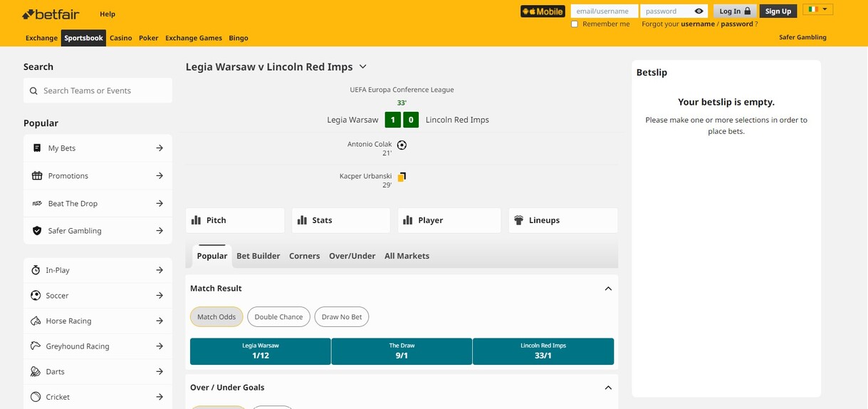Screen dimensions: 868x409
Task: Open Beat The Drop via its arrow
Action: (160, 204)
